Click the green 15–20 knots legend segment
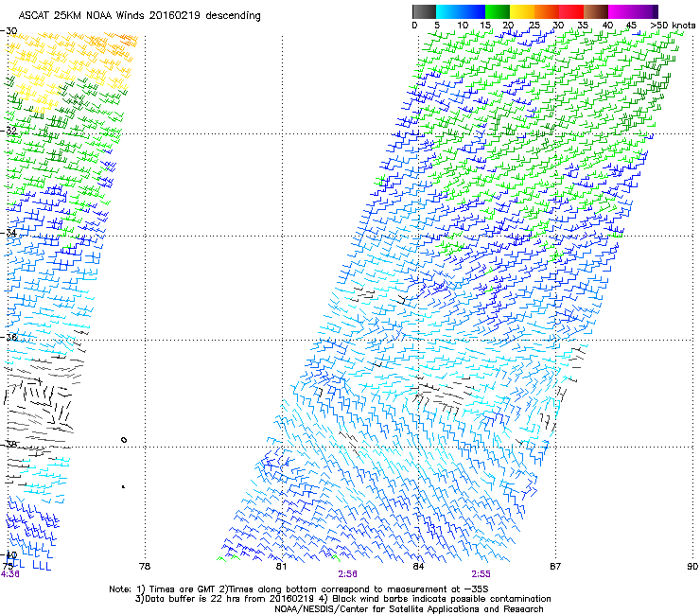The image size is (700, 615). pyautogui.click(x=498, y=11)
